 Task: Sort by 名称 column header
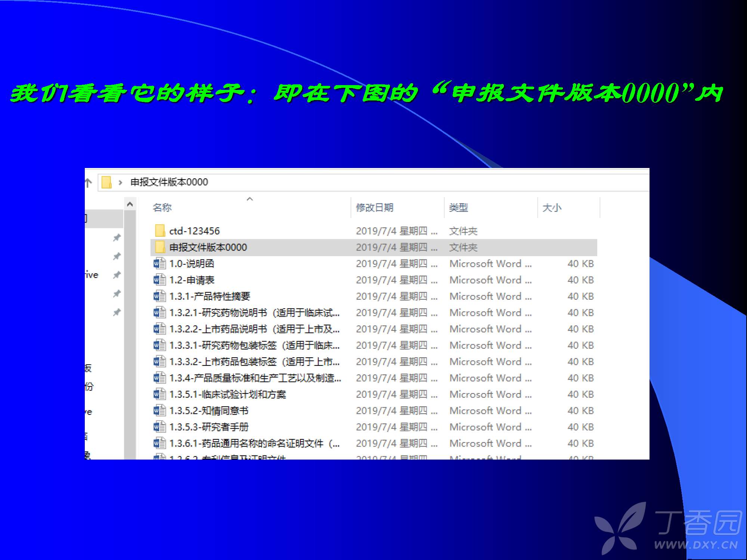162,208
